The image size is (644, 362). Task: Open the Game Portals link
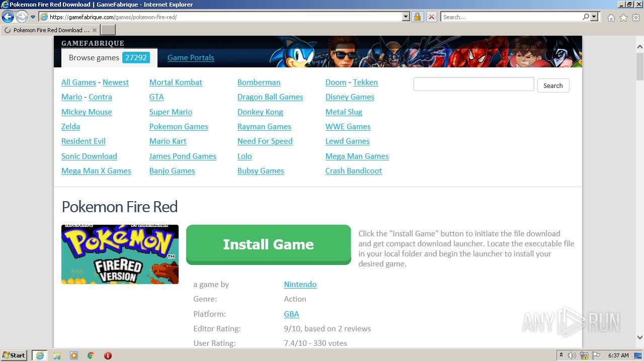(191, 57)
